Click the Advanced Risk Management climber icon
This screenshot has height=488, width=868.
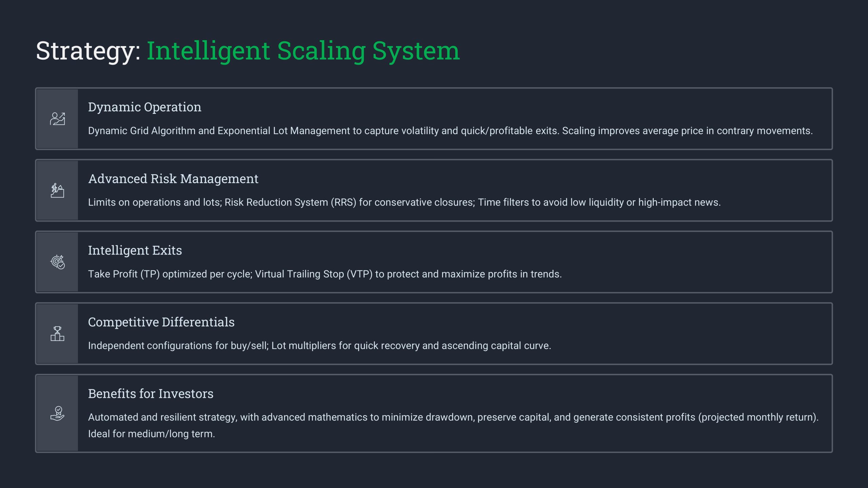pyautogui.click(x=57, y=190)
